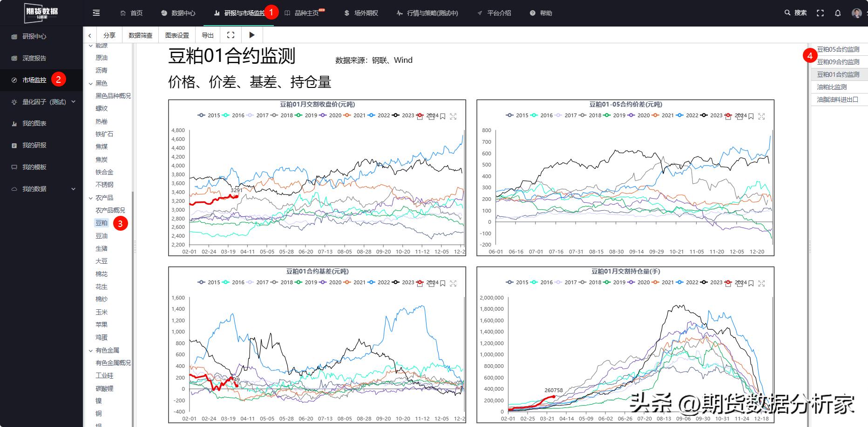Toggle the 2023 series in 豆粕01月交割持仓量 legend

tap(711, 282)
